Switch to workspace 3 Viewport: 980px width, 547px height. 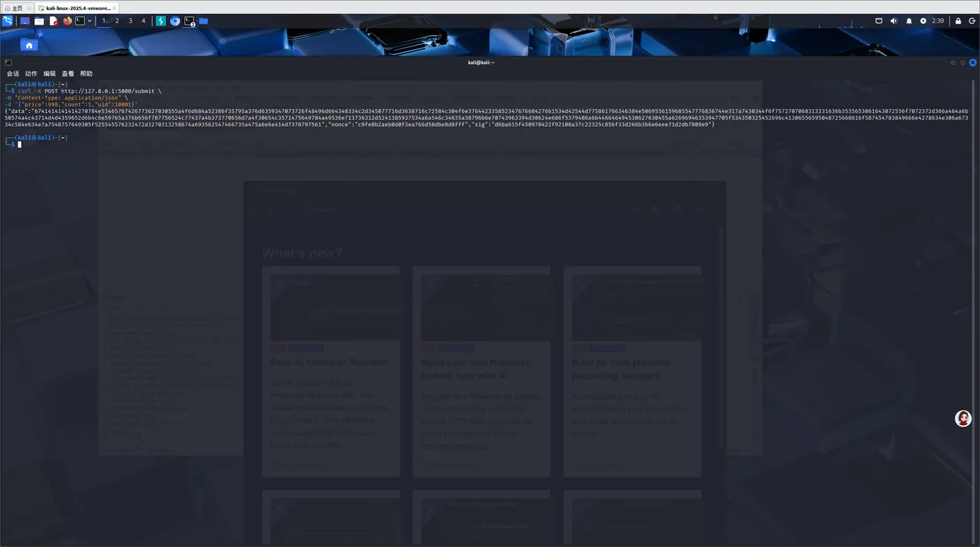coord(130,21)
